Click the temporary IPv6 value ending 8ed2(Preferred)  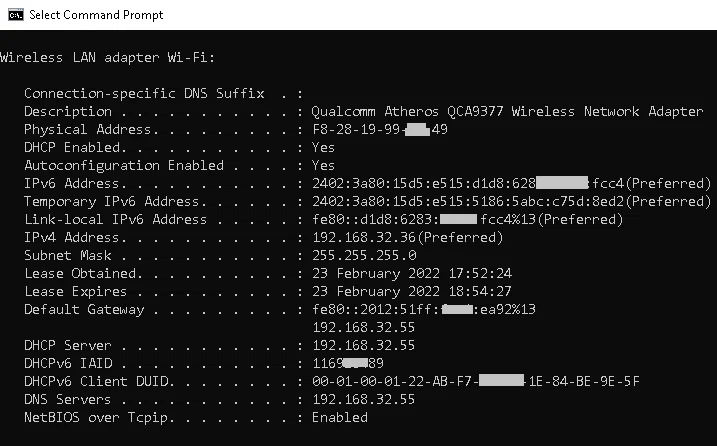coord(512,201)
